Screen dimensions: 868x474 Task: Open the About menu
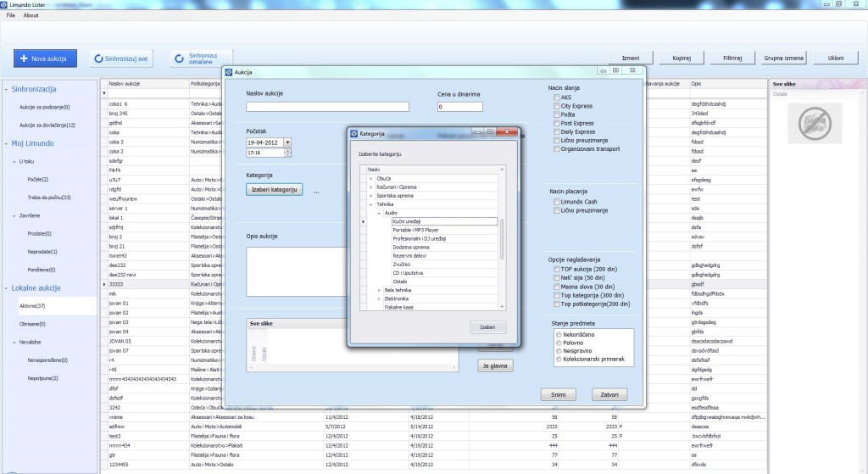pyautogui.click(x=31, y=15)
